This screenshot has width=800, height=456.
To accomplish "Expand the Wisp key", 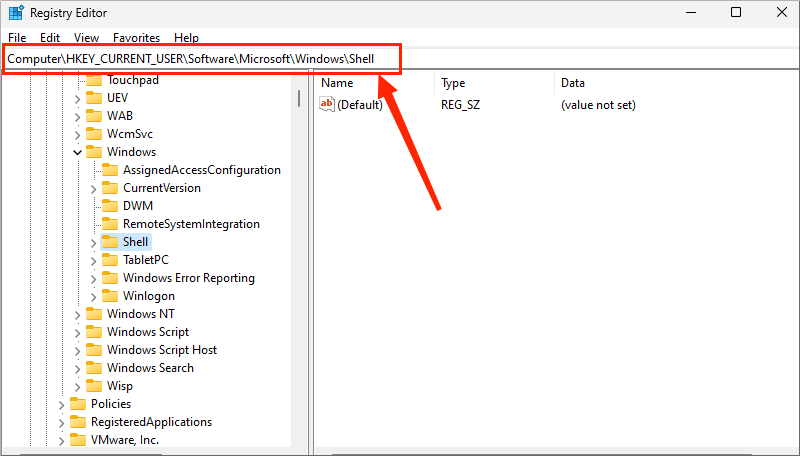I will tap(77, 387).
